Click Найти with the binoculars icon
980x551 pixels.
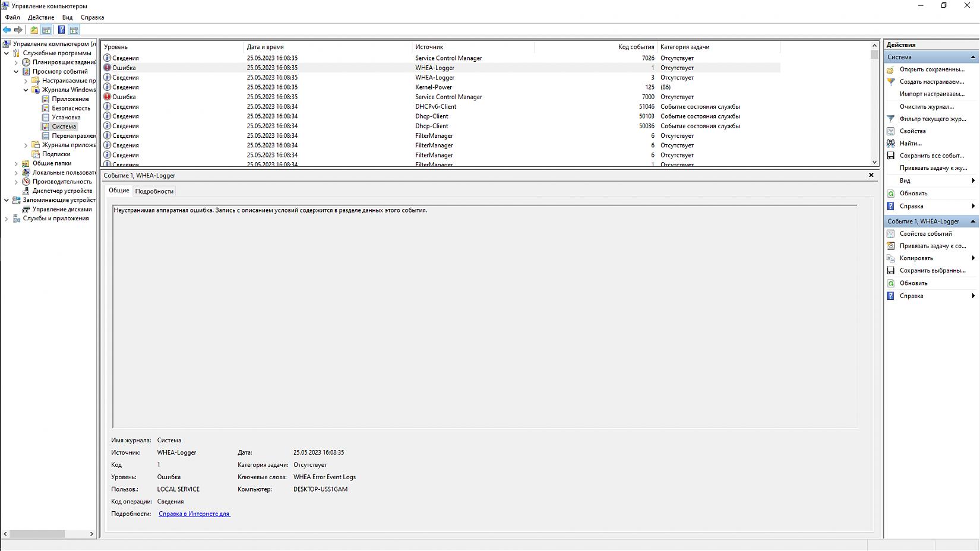pyautogui.click(x=911, y=143)
